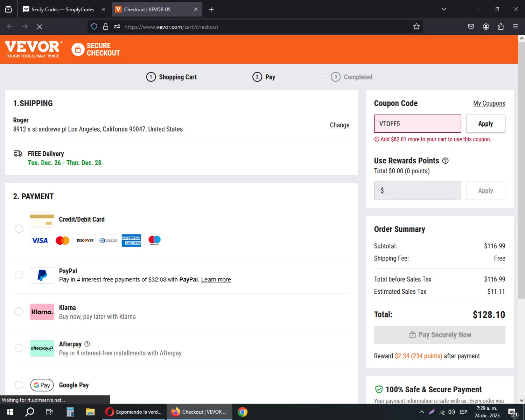Bookmark this page with the star icon
Image resolution: width=525 pixels, height=420 pixels.
tap(416, 27)
